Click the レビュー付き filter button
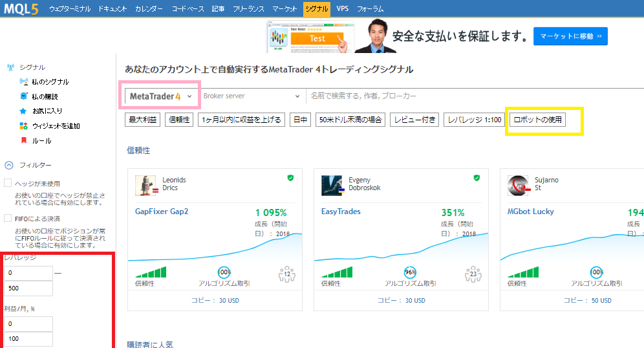 coord(415,120)
